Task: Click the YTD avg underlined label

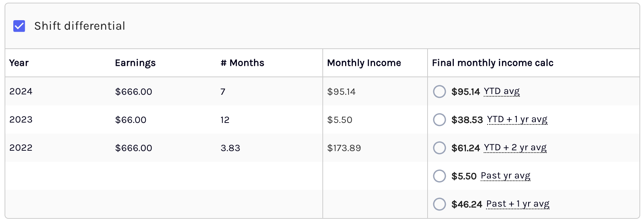Action: 502,91
